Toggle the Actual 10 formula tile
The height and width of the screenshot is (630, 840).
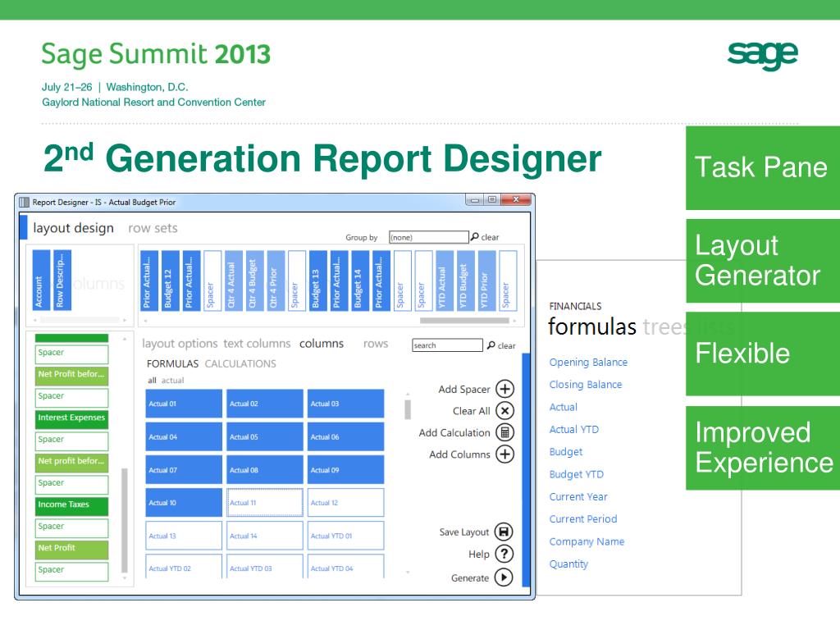click(184, 503)
